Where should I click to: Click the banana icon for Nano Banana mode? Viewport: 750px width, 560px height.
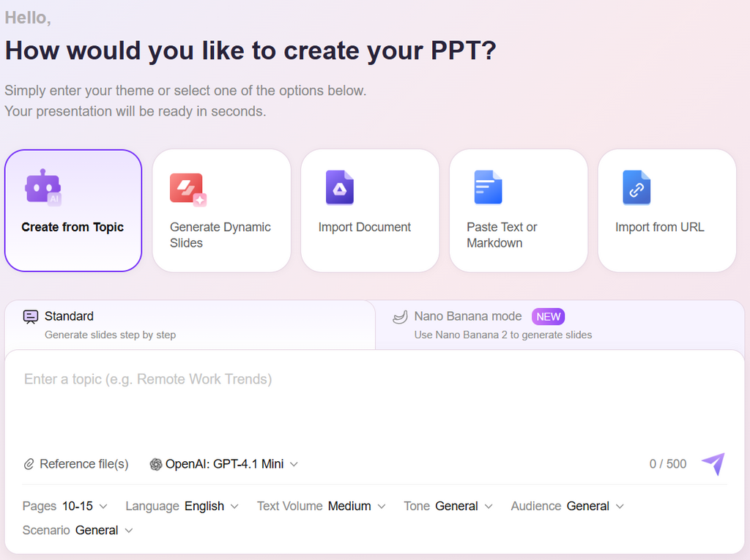tap(400, 317)
